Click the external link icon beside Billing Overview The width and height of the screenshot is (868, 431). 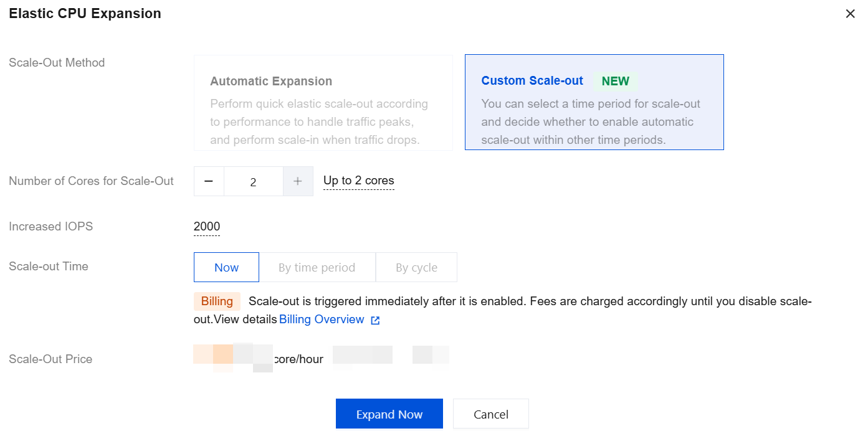375,320
